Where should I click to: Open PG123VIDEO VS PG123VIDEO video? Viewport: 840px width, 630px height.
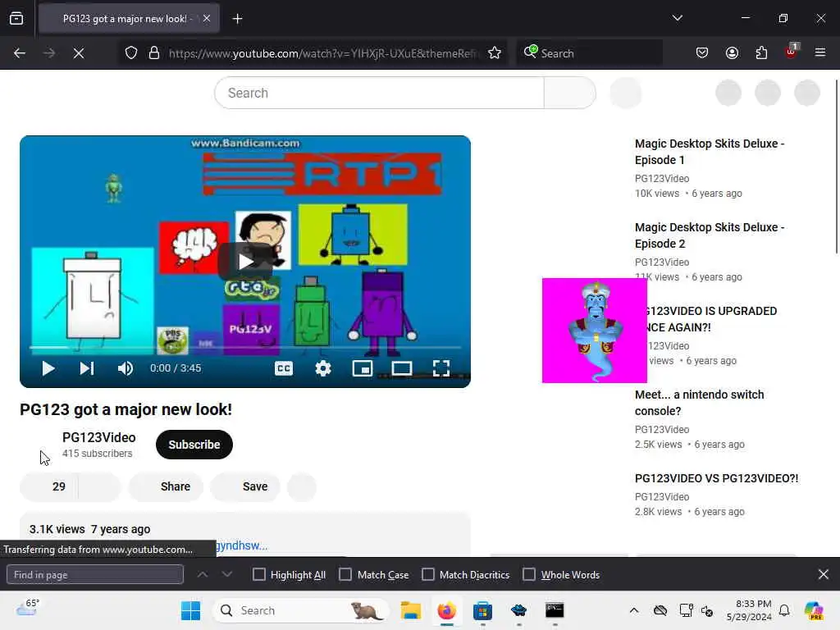point(716,478)
